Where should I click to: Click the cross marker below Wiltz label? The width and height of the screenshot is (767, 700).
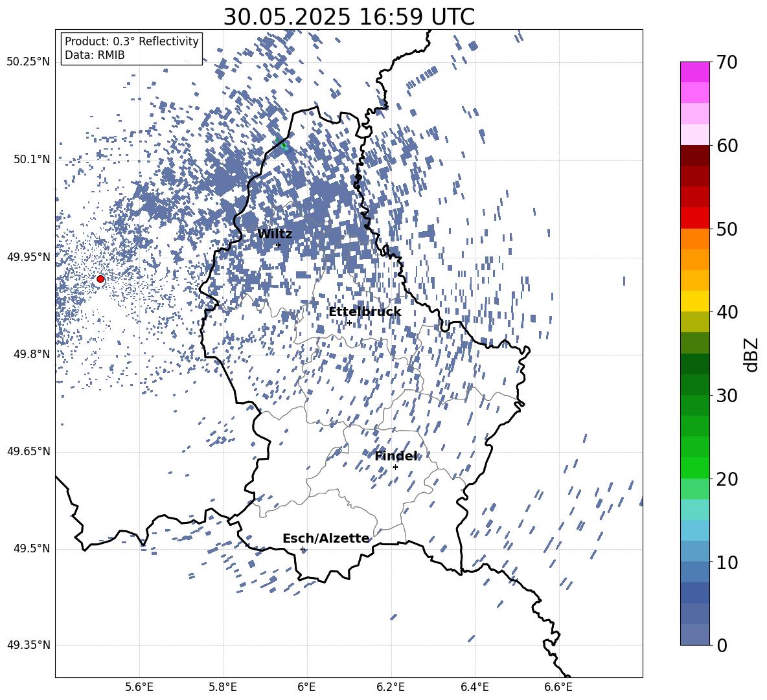(x=279, y=245)
